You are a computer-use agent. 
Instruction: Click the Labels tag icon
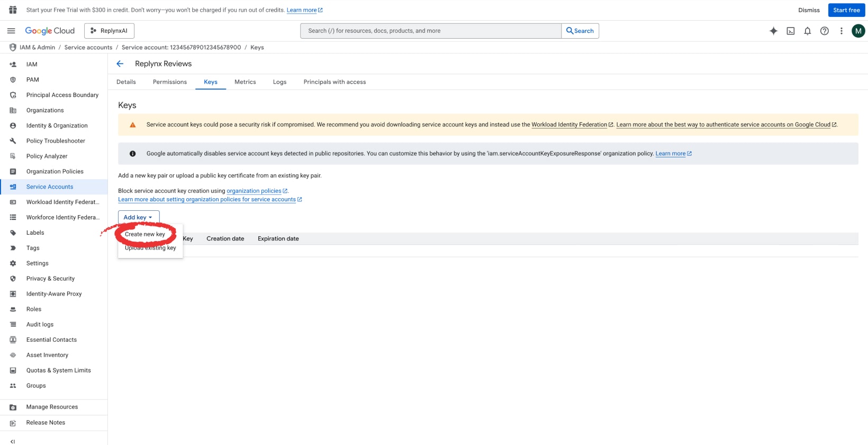click(13, 233)
